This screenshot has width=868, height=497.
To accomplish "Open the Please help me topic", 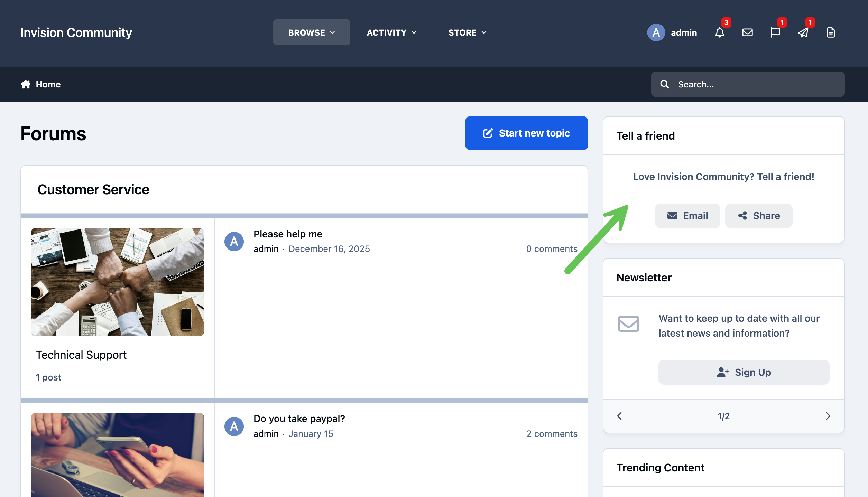I will (288, 234).
